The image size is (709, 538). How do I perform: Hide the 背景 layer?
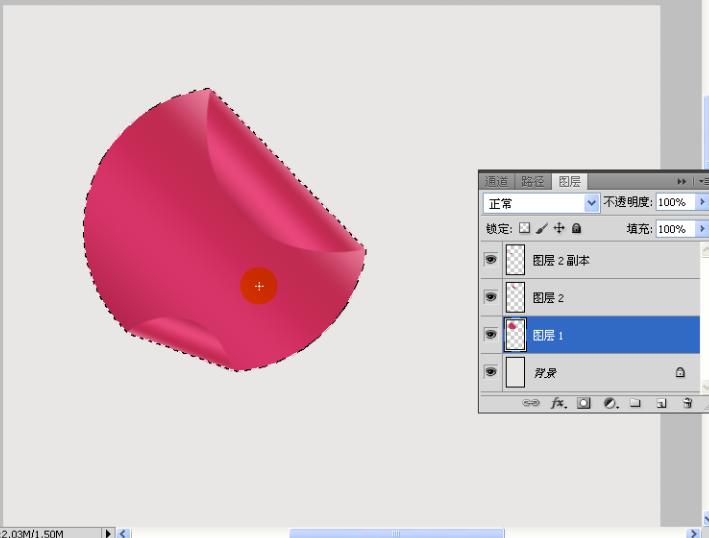point(491,372)
